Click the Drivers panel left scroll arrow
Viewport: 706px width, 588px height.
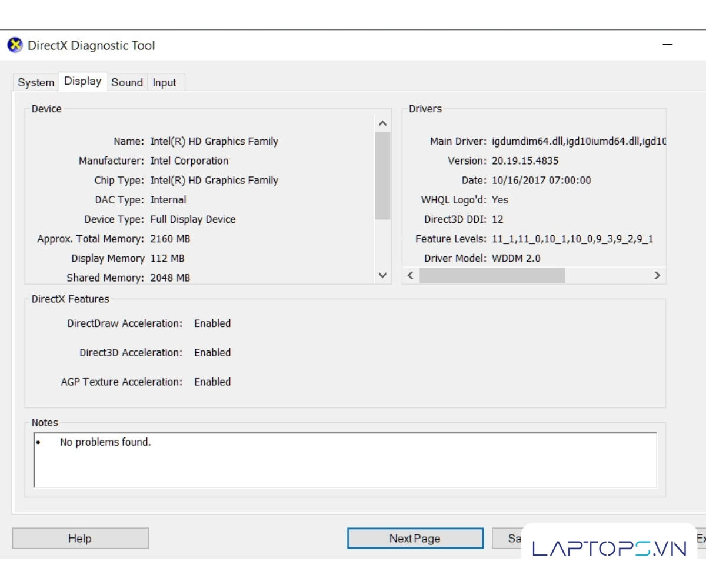click(x=411, y=275)
